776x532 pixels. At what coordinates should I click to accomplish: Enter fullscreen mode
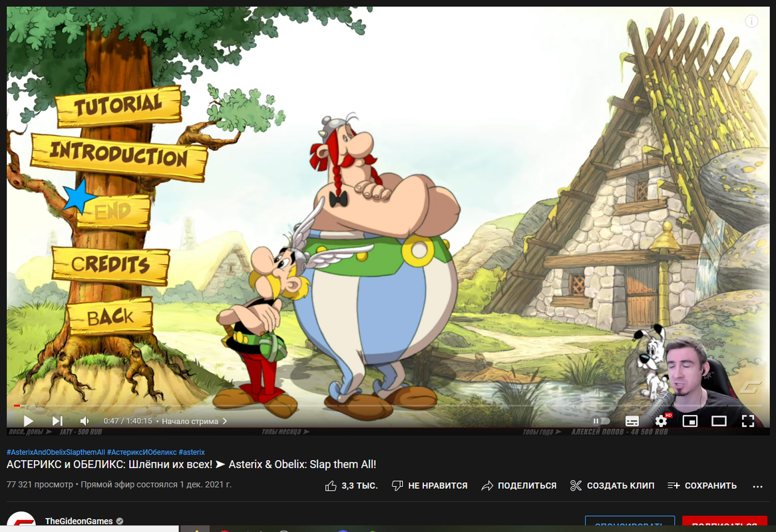748,421
